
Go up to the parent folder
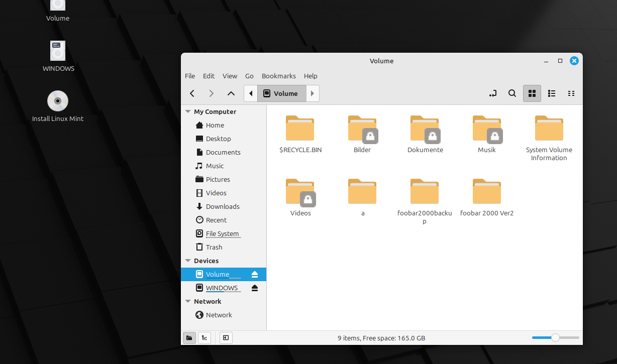point(231,93)
